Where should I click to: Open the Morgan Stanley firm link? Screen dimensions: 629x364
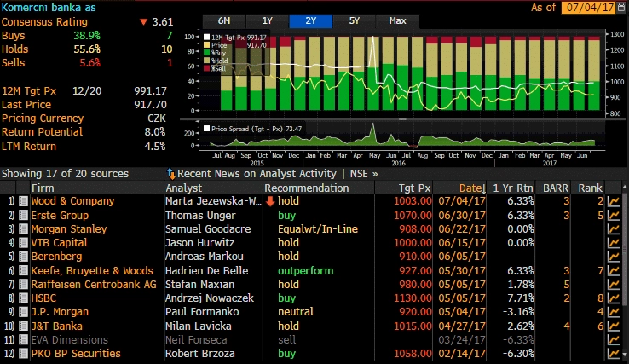click(69, 228)
